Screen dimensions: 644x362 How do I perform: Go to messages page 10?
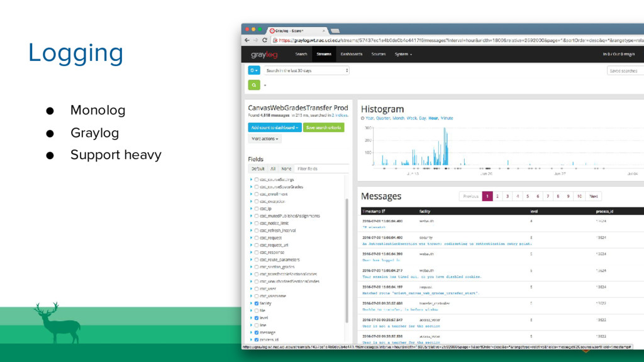tap(579, 196)
